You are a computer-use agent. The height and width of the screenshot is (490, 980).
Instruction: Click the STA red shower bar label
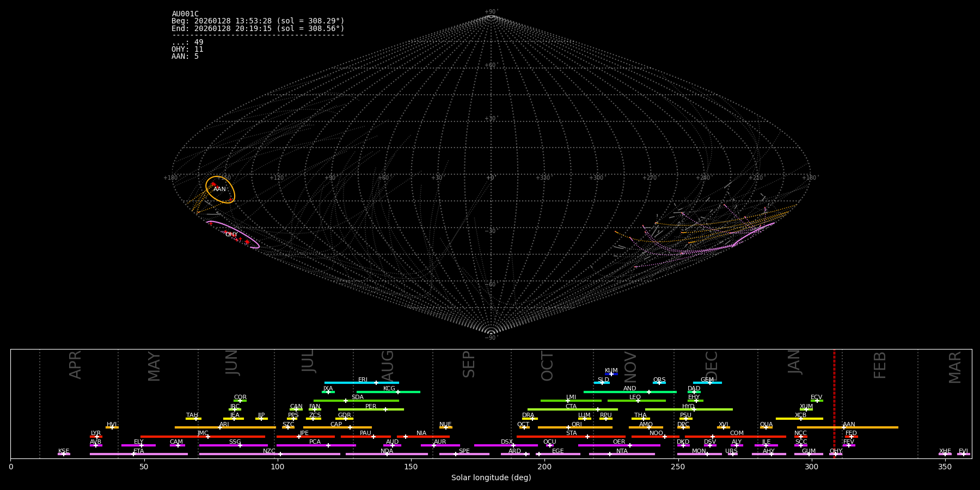571,433
